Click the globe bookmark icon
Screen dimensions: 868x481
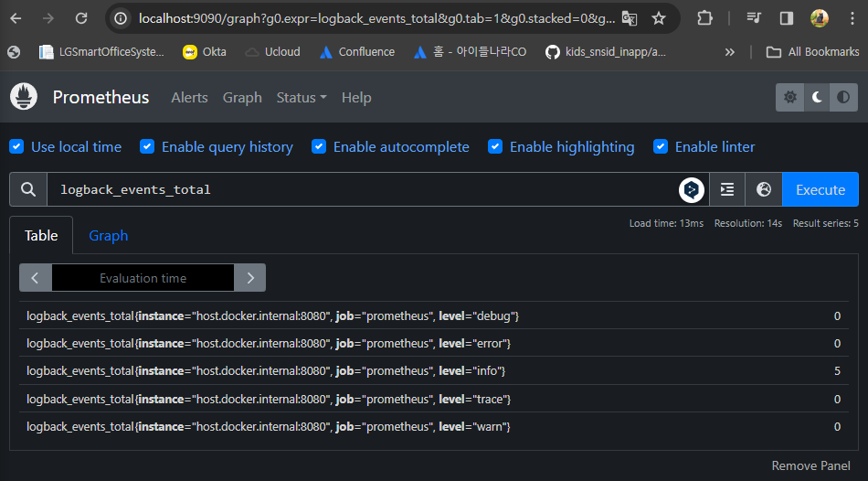click(x=14, y=52)
